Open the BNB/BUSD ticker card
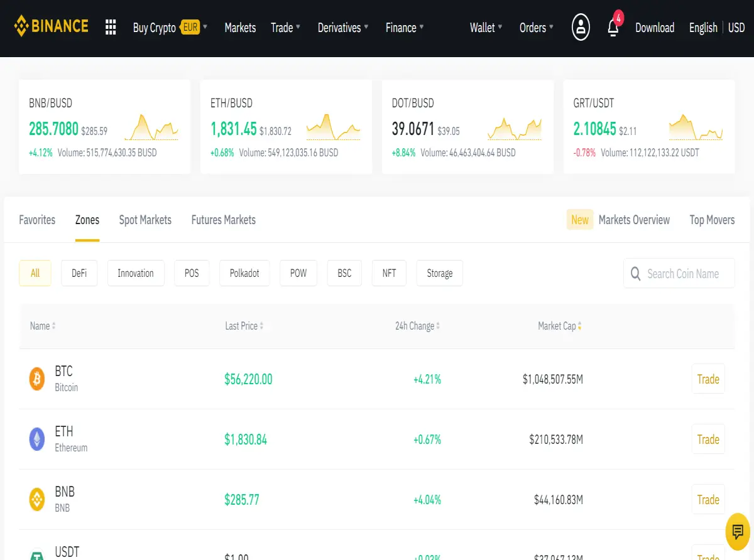Screen dimensions: 754x560 [104, 127]
